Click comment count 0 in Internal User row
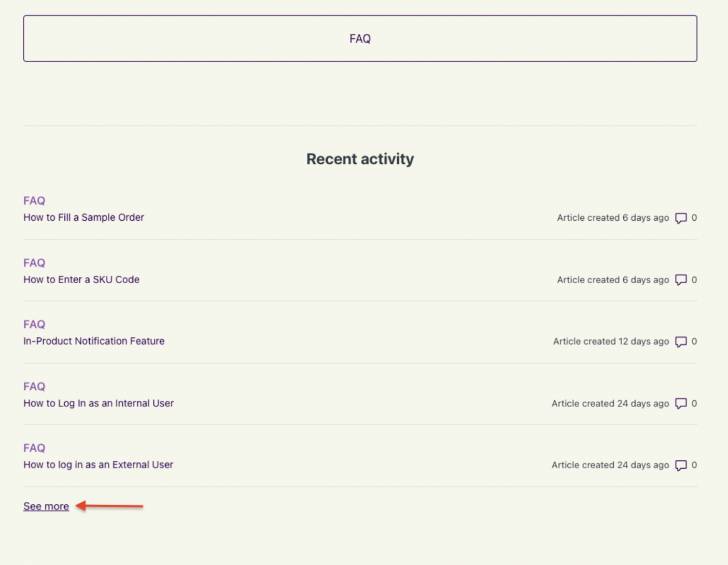The width and height of the screenshot is (728, 565). (694, 403)
